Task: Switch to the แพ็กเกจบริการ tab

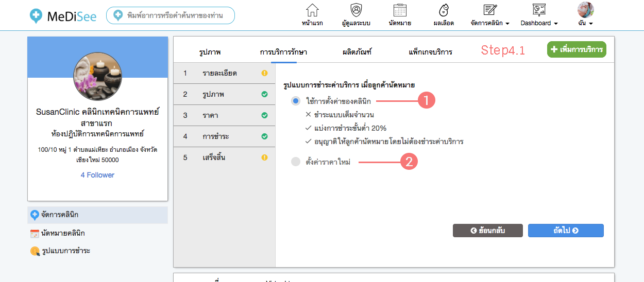Action: pyautogui.click(x=430, y=52)
